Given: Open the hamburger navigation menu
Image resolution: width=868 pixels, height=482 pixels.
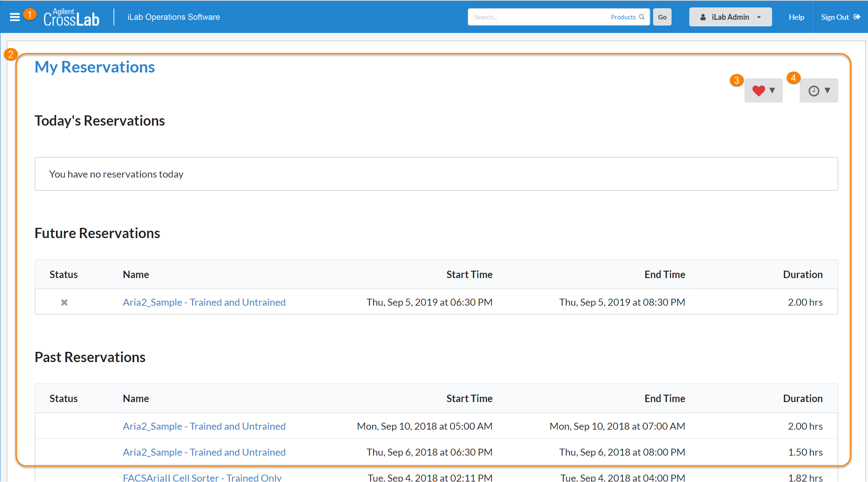Looking at the screenshot, I should pyautogui.click(x=15, y=17).
